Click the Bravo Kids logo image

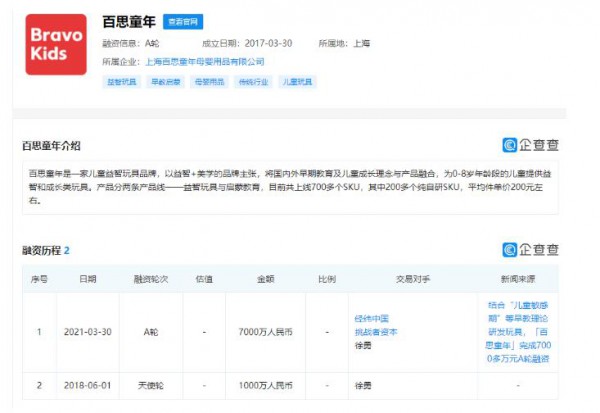click(x=56, y=44)
